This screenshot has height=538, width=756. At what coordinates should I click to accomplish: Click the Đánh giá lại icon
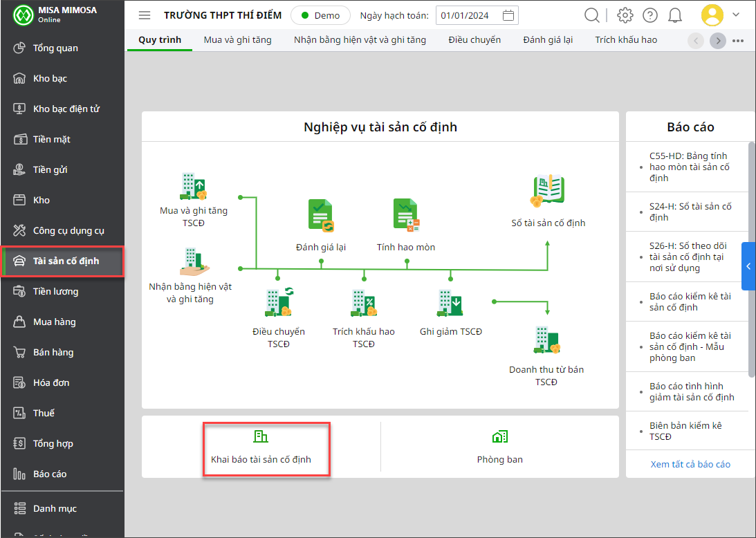pos(321,216)
